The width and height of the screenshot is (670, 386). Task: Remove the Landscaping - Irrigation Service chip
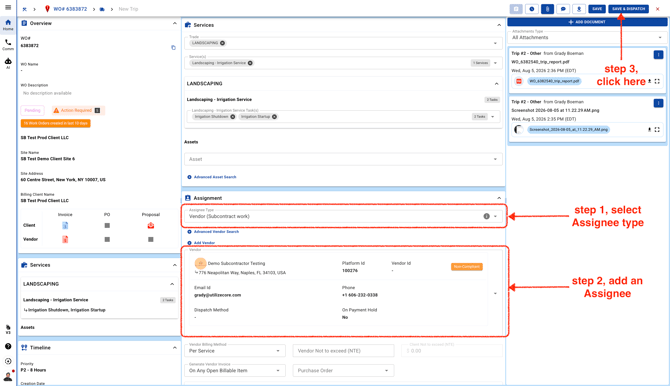[x=250, y=63]
